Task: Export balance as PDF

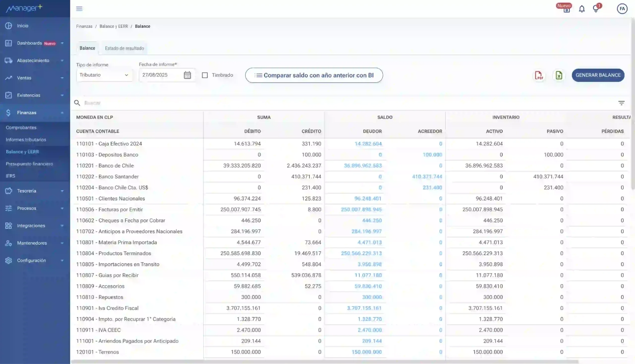Action: pos(539,75)
